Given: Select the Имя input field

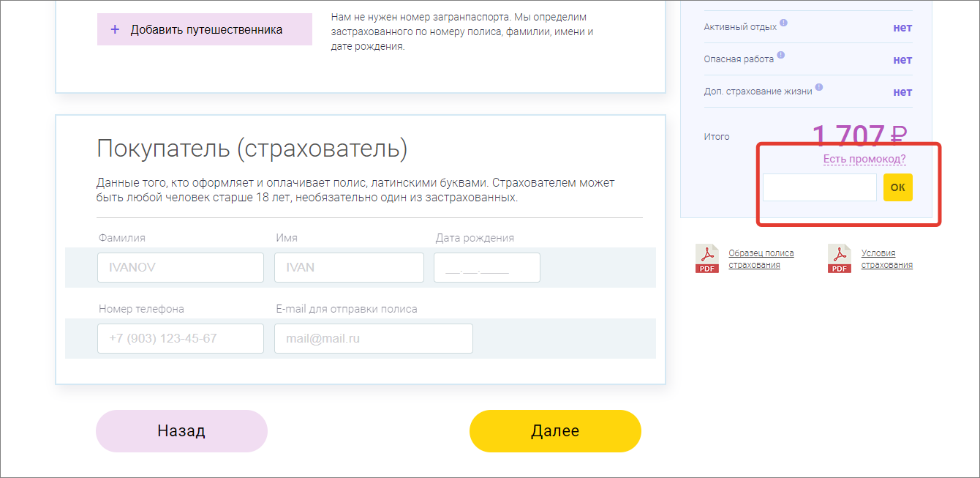Looking at the screenshot, I should [349, 268].
